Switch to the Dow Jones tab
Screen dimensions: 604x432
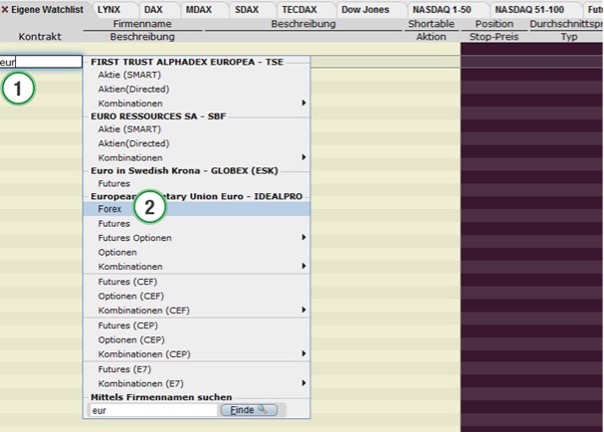[x=365, y=9]
